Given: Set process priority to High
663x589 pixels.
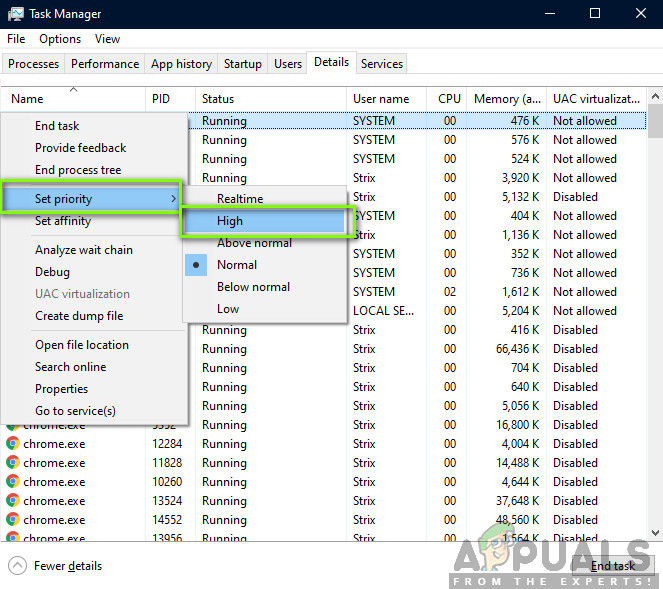Looking at the screenshot, I should point(230,221).
